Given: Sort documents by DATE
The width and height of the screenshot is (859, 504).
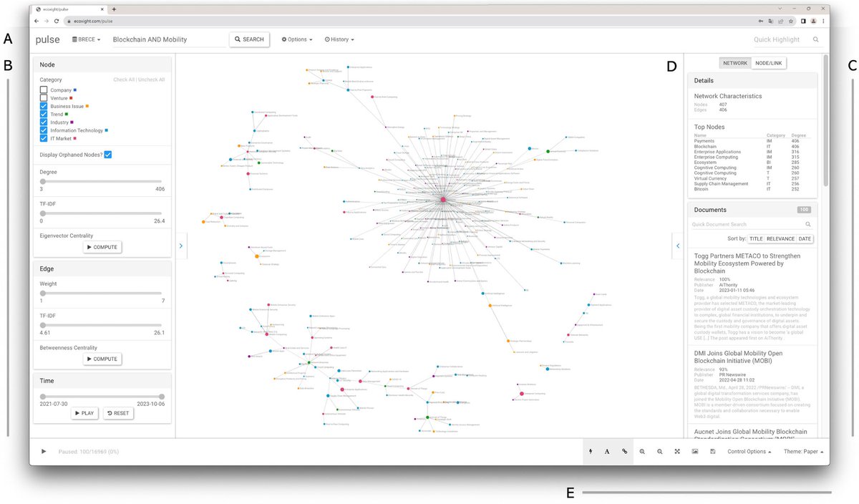Looking at the screenshot, I should click(x=805, y=238).
